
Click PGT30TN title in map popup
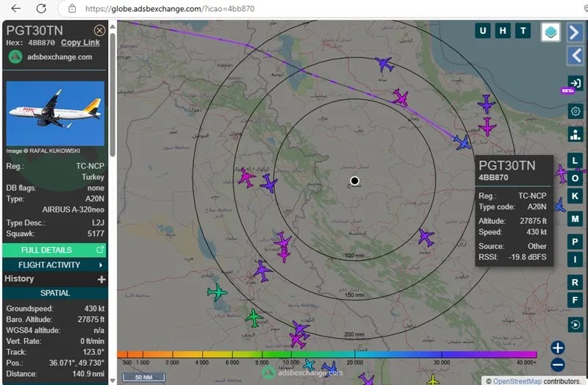[506, 165]
